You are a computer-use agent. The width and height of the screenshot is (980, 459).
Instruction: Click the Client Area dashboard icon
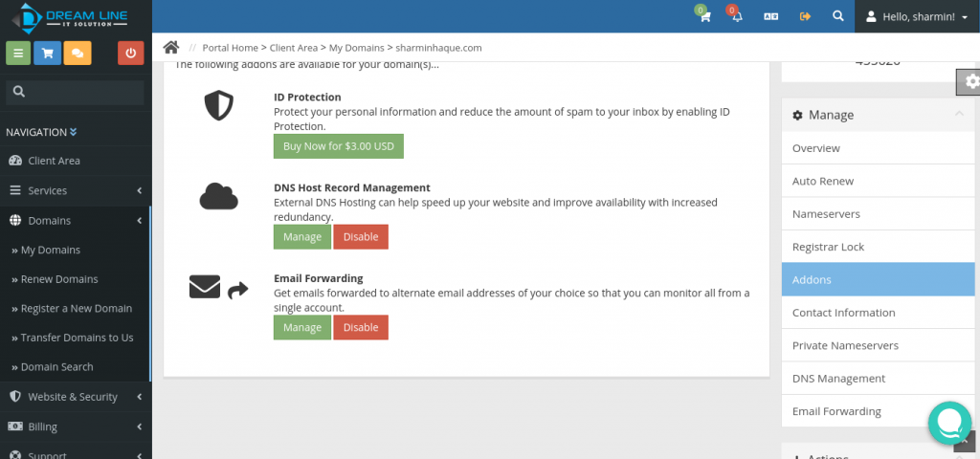click(15, 161)
